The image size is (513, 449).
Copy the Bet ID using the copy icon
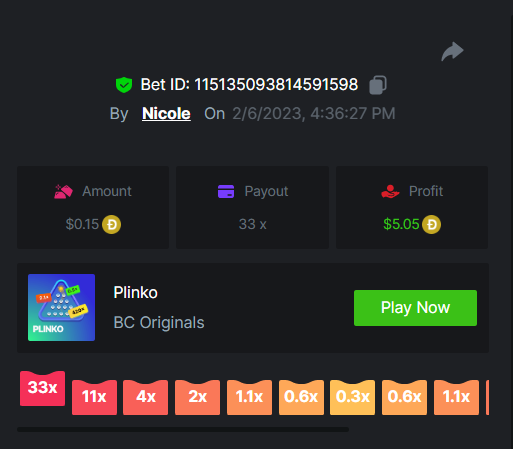point(378,85)
